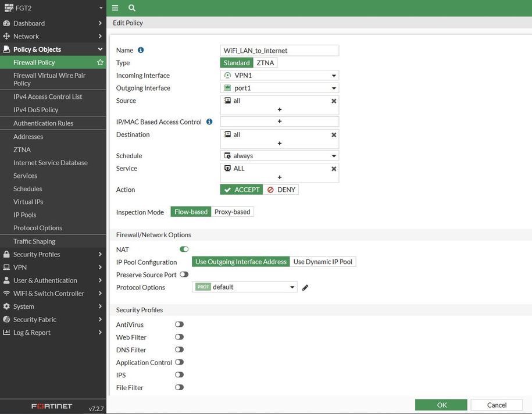Image resolution: width=532 pixels, height=414 pixels.
Task: Open the search magnifier icon in the top bar
Action: point(132,8)
